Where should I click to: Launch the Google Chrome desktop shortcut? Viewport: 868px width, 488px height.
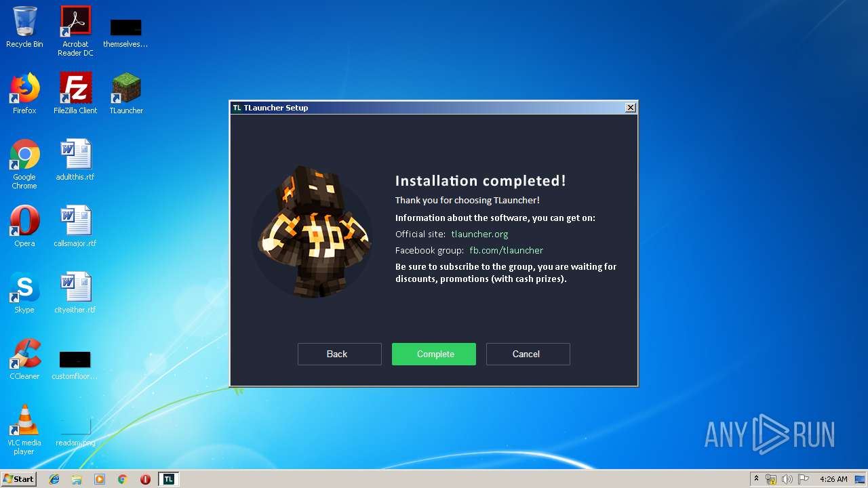[24, 163]
